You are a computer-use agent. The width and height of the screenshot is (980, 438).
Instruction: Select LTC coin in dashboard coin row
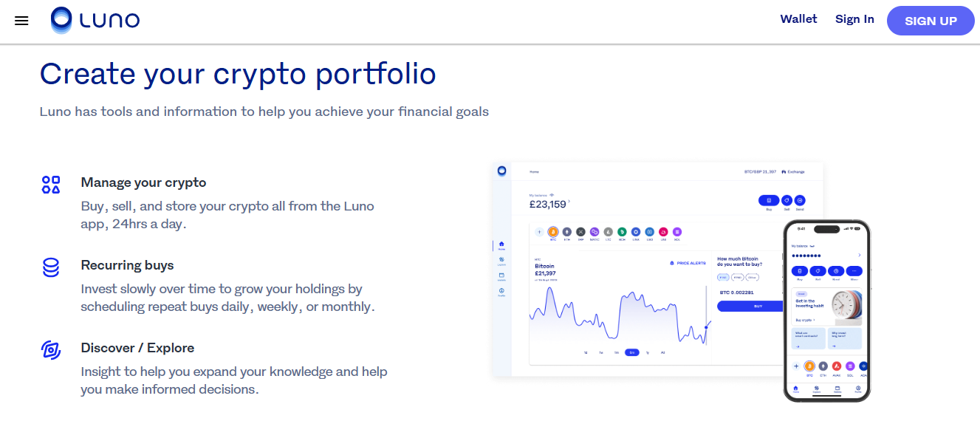pos(608,232)
